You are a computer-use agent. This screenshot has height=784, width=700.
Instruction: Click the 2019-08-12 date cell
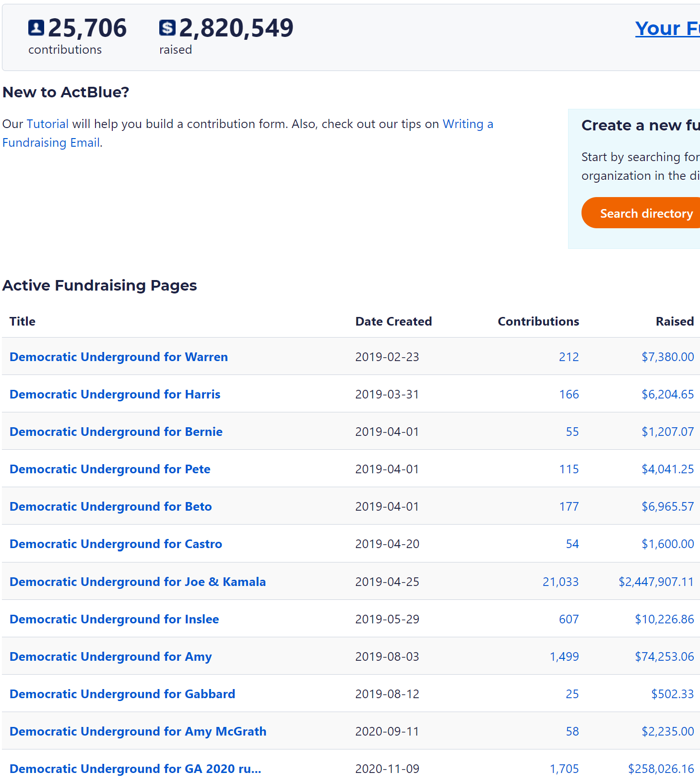[387, 694]
